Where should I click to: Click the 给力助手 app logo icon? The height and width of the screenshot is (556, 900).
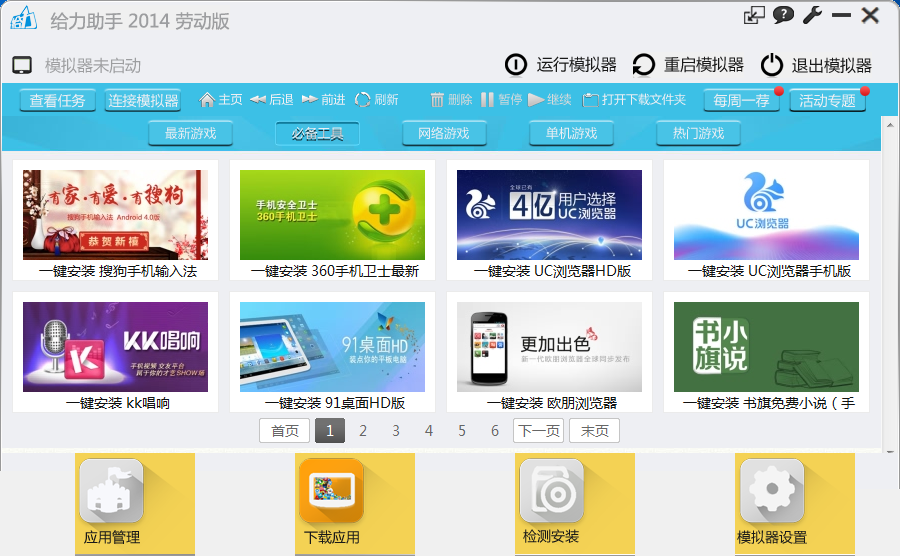pos(24,18)
